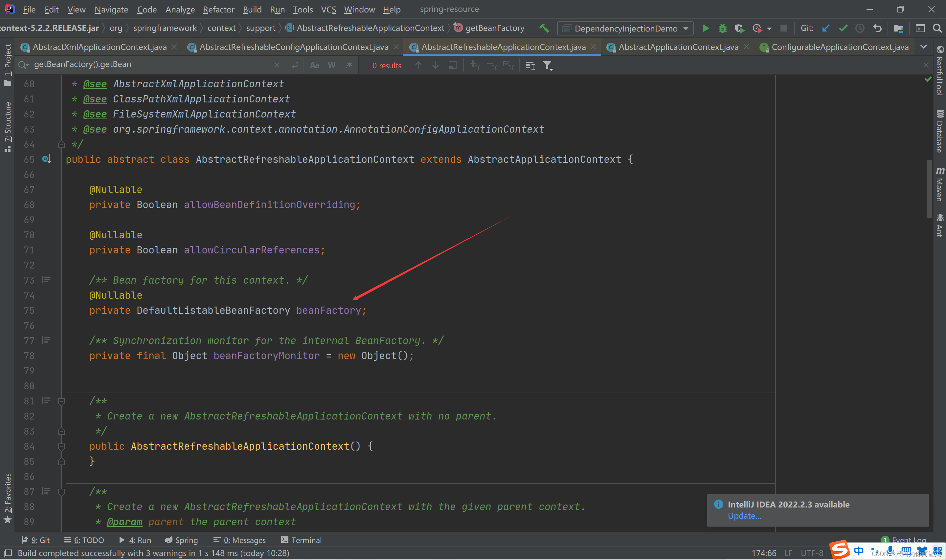
Task: Click the Build project hammer icon
Action: tap(544, 28)
